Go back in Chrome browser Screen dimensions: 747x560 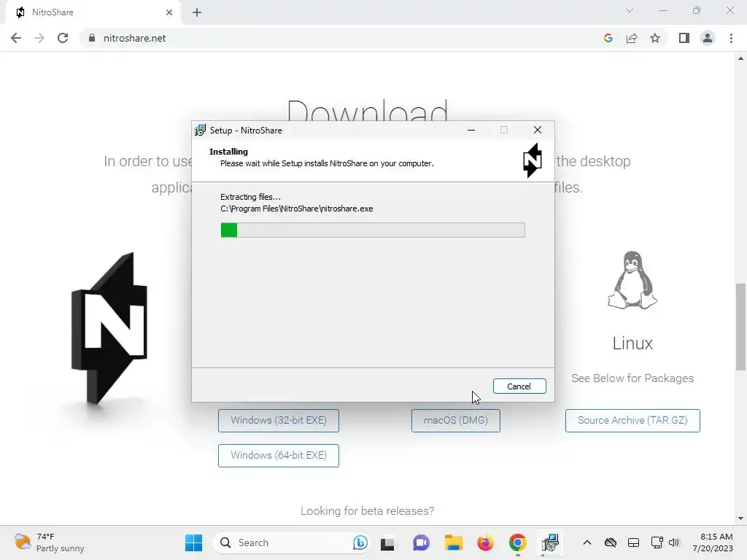(16, 38)
